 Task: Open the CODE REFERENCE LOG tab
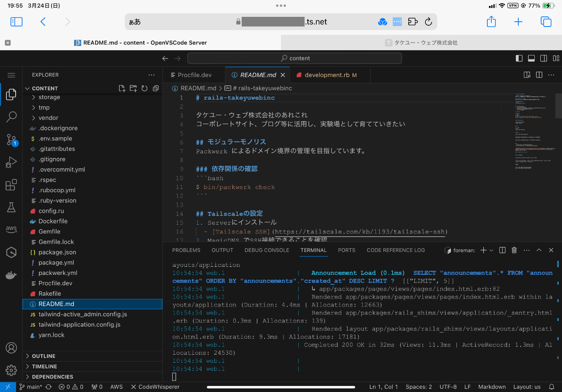(396, 250)
